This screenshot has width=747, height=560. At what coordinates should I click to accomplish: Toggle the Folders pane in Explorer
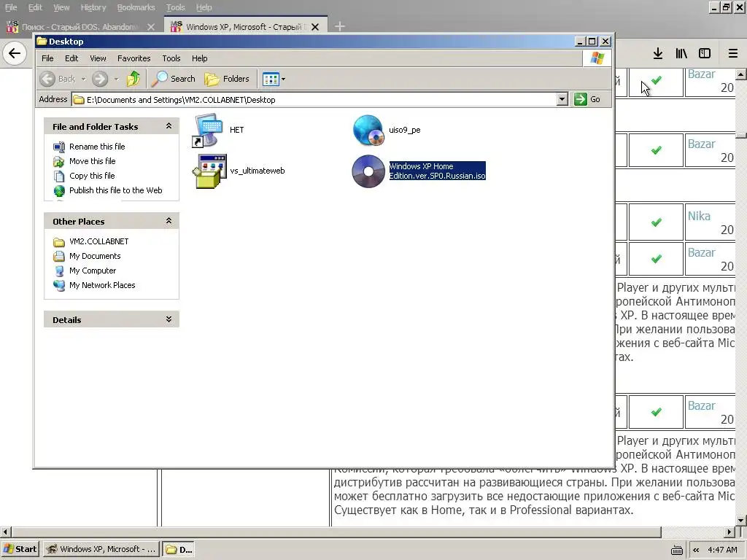pos(227,79)
